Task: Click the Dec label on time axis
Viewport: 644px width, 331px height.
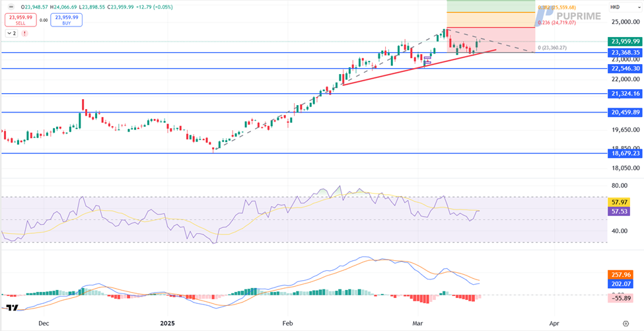Action: pyautogui.click(x=44, y=323)
